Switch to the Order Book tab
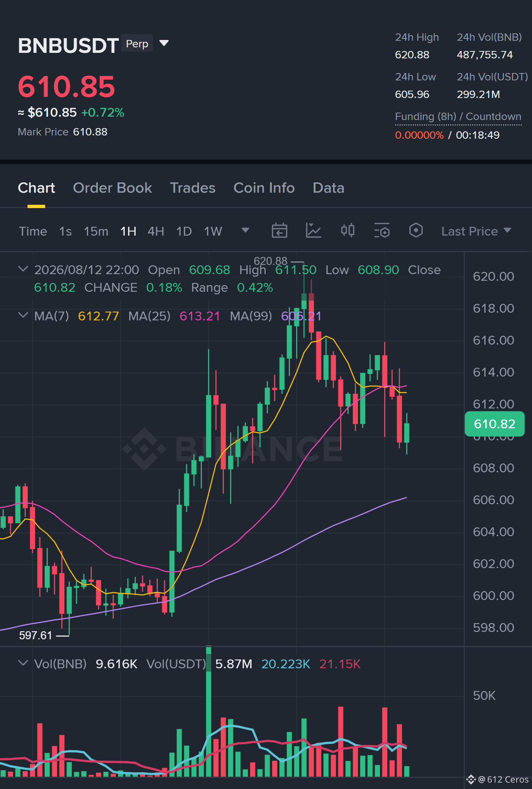Image resolution: width=532 pixels, height=789 pixels. coord(112,188)
